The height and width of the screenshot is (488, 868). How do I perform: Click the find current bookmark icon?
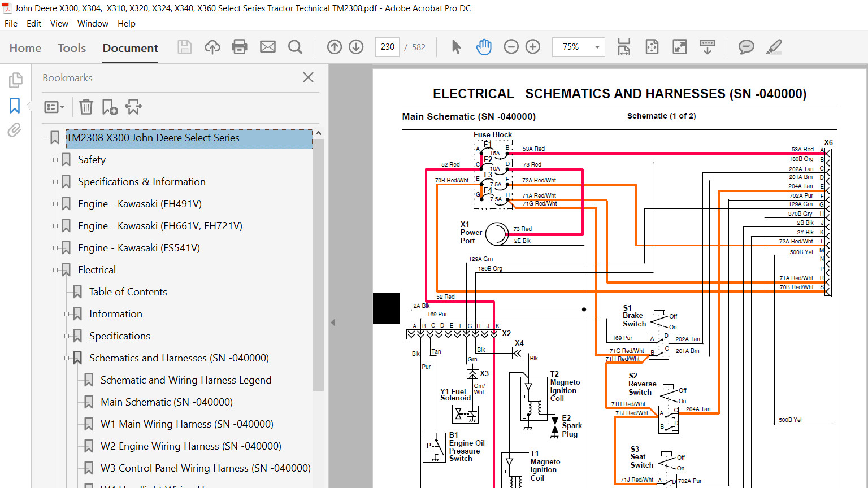[x=133, y=107]
